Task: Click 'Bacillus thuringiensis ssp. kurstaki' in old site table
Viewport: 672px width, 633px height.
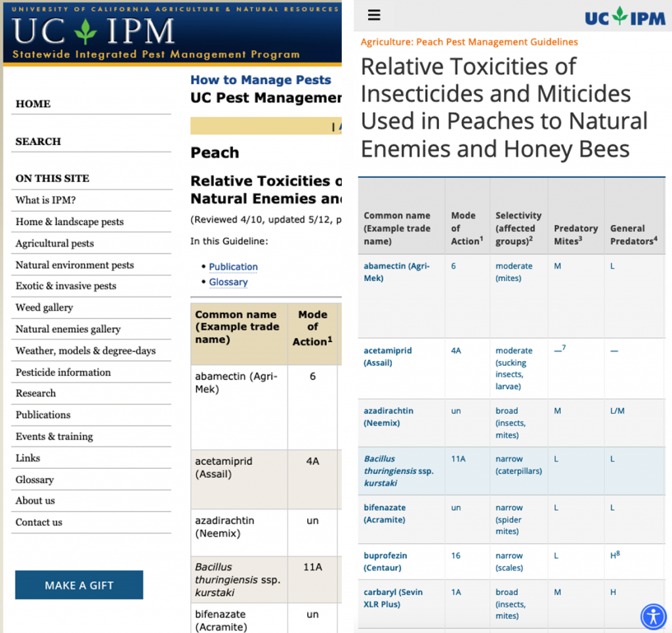Action: (x=238, y=579)
